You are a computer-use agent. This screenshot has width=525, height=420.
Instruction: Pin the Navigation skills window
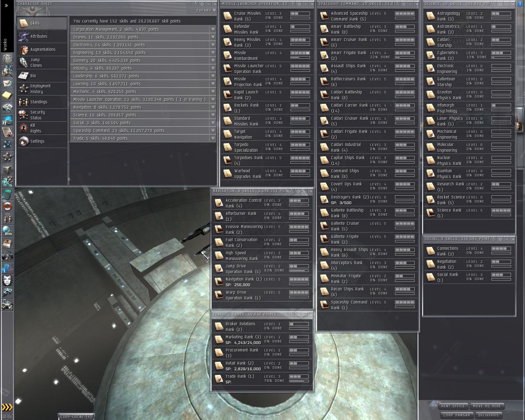click(x=298, y=191)
